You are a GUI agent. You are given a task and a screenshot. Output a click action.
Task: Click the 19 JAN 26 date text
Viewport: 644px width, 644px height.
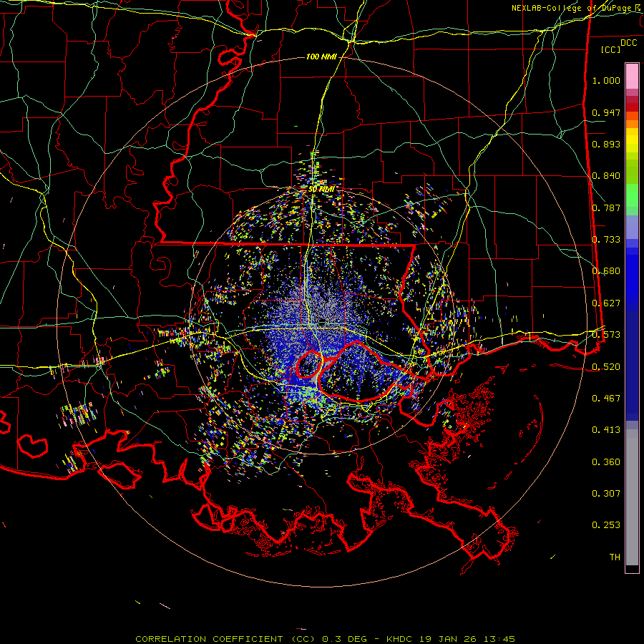[448, 639]
